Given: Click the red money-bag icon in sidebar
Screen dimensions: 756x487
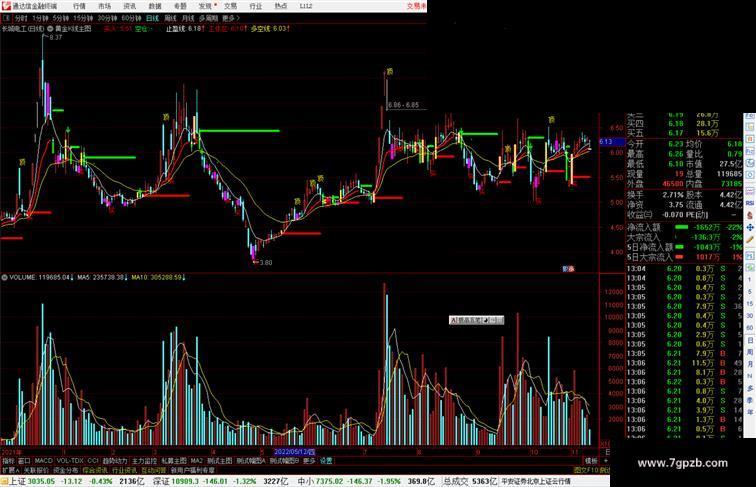Looking at the screenshot, I should tap(750, 216).
